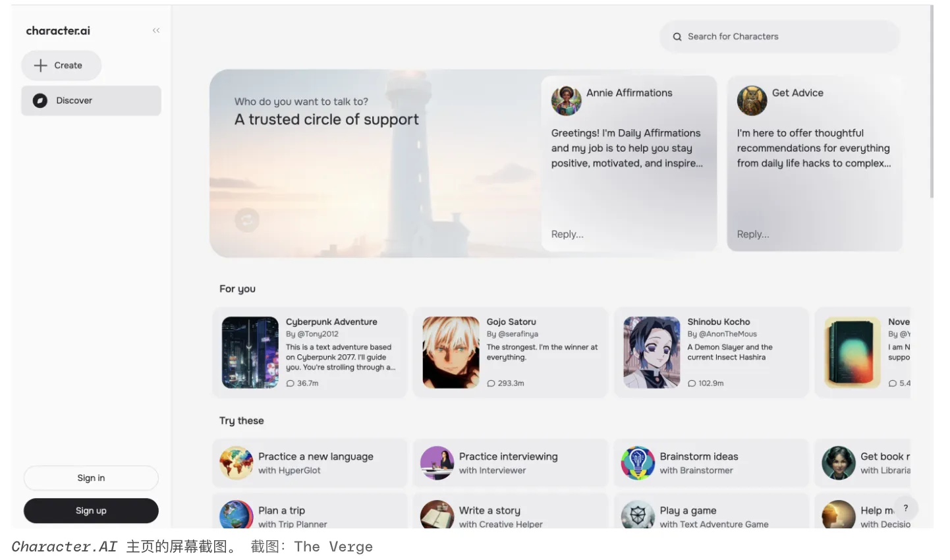
Task: Select Brainstormer lightbulb avatar
Action: 638,462
